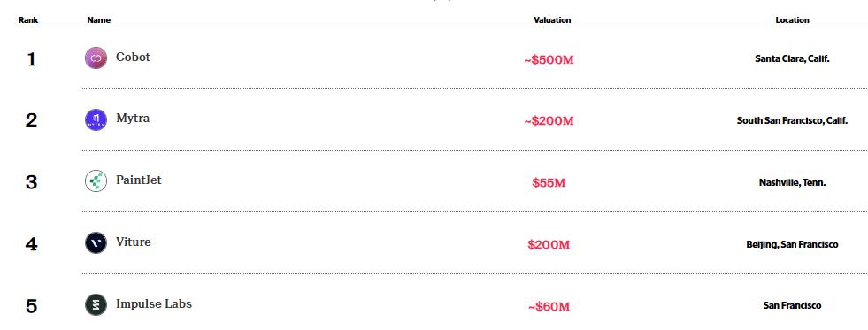Viewport: 868px width, 330px height.
Task: Click the Nashville, Tenn. location text
Action: [792, 182]
